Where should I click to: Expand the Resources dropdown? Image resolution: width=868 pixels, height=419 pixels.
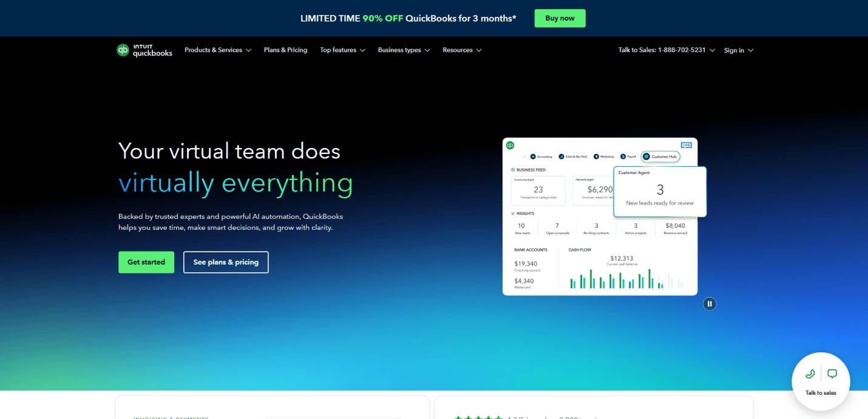462,50
